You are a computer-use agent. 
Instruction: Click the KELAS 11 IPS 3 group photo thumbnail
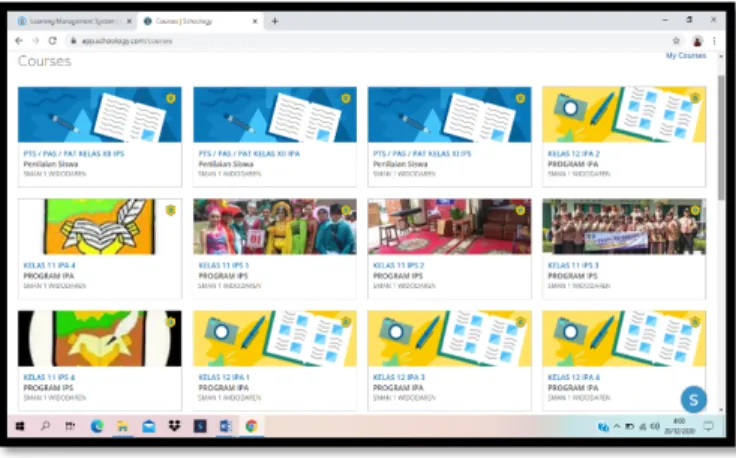pyautogui.click(x=624, y=227)
